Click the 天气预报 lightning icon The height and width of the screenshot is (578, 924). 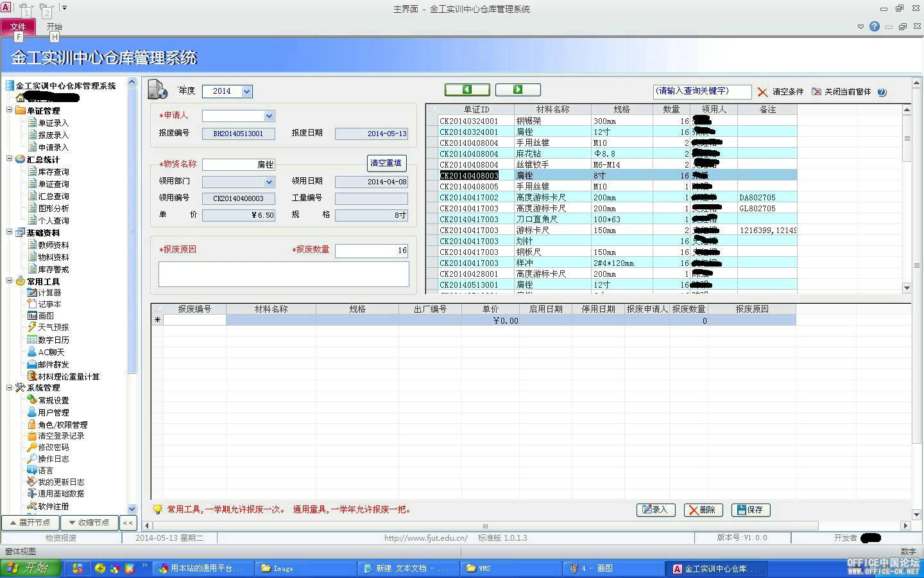(32, 327)
